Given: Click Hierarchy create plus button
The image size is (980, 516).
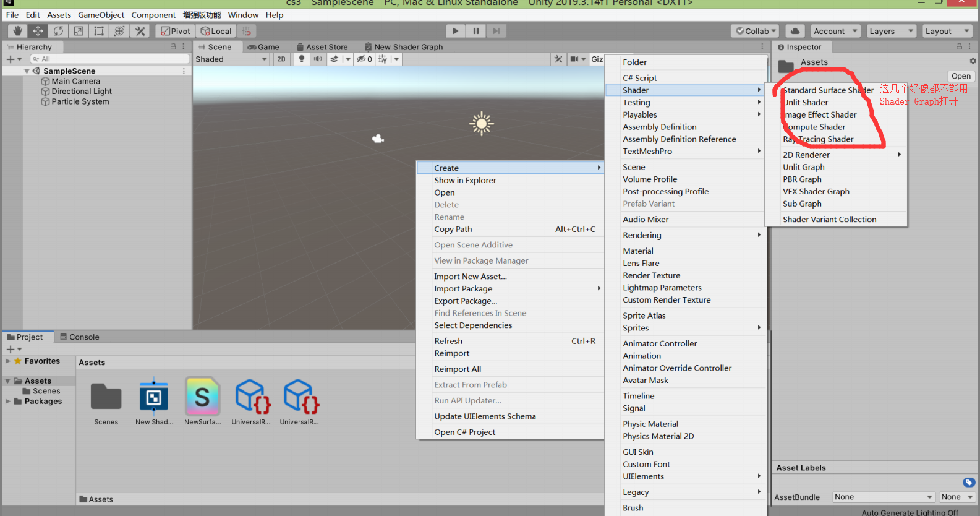Looking at the screenshot, I should pyautogui.click(x=14, y=59).
